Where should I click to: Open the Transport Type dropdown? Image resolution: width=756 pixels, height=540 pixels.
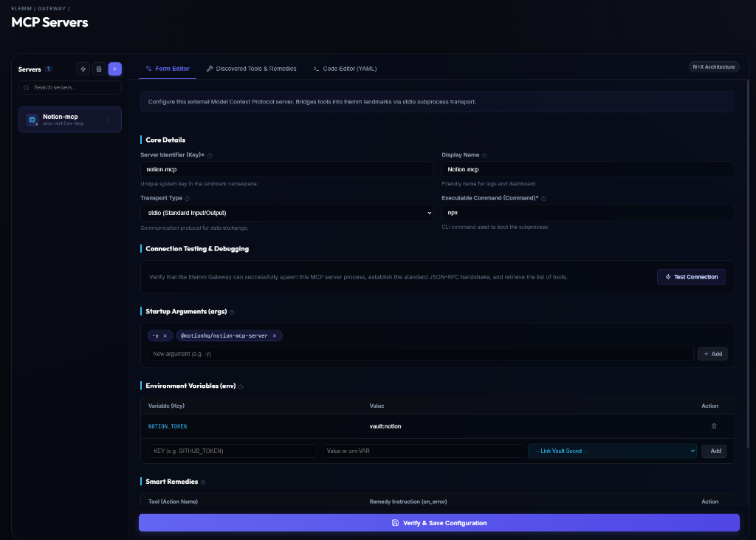(287, 213)
